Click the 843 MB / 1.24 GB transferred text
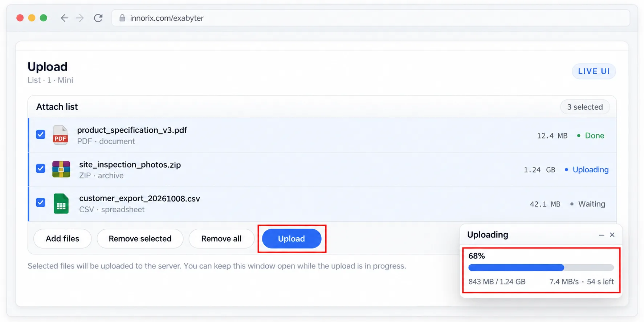This screenshot has height=322, width=644. click(497, 282)
